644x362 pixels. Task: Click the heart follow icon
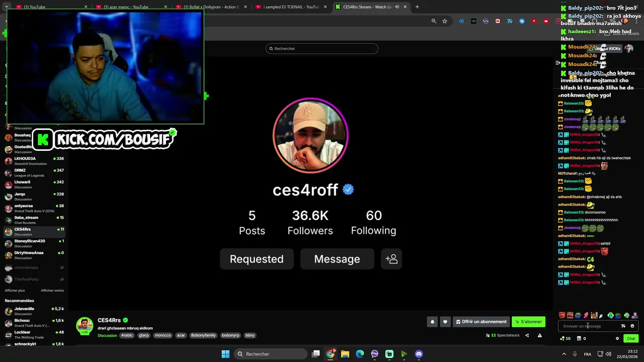(445, 322)
